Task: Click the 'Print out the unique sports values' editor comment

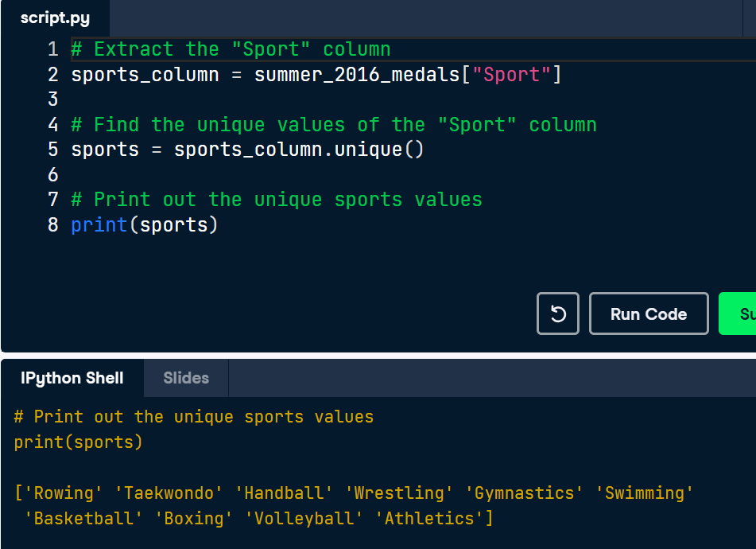Action: tap(277, 200)
